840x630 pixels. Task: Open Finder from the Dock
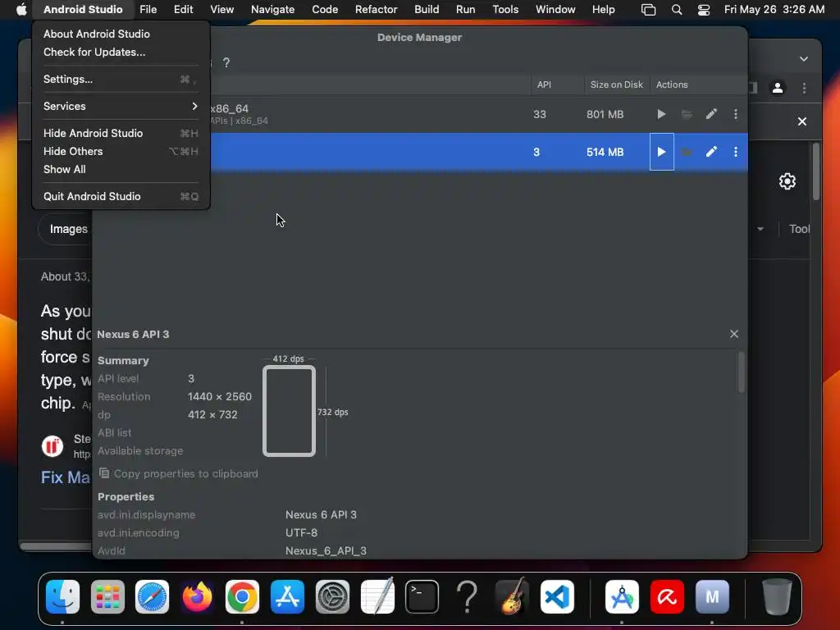[x=62, y=596]
